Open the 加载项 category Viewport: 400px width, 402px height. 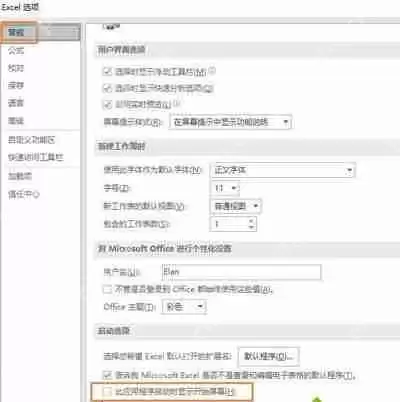[20, 176]
